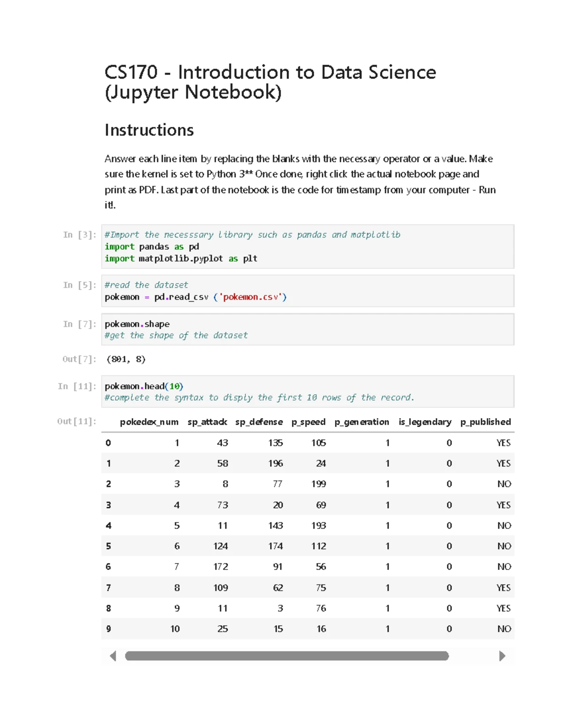Click the '#complete the syntax' comment line
This screenshot has width=563, height=728.
tap(259, 398)
